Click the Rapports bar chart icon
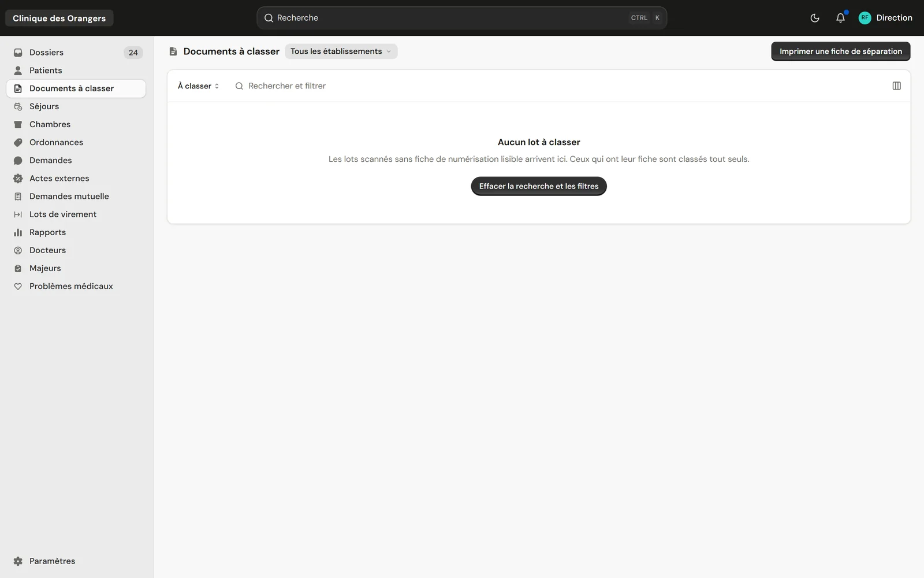 tap(18, 232)
